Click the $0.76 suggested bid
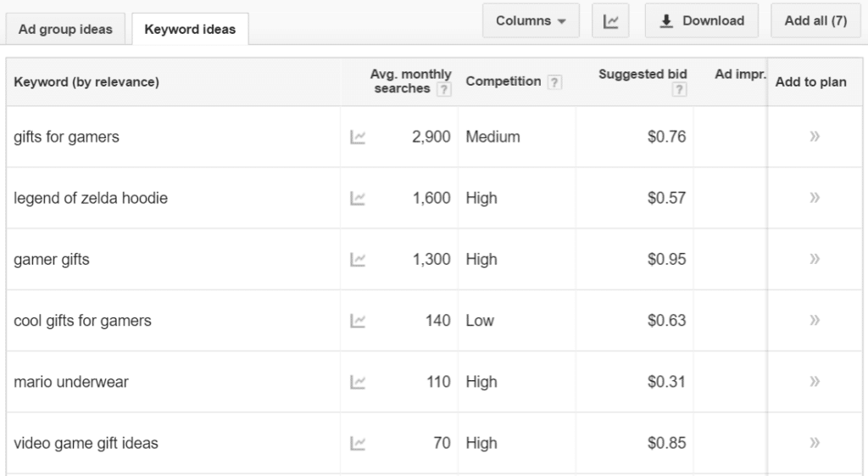 (x=666, y=137)
